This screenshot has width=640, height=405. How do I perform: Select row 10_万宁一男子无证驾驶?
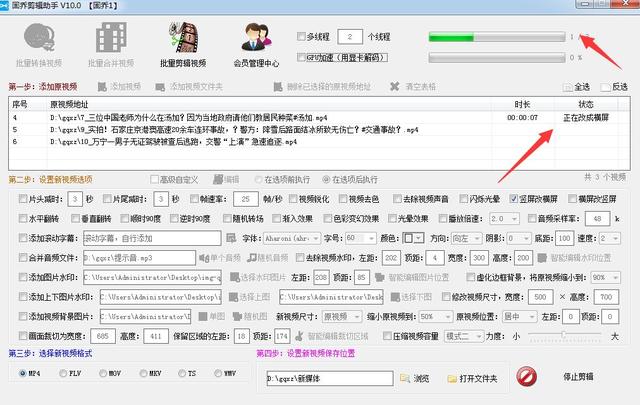click(x=318, y=142)
